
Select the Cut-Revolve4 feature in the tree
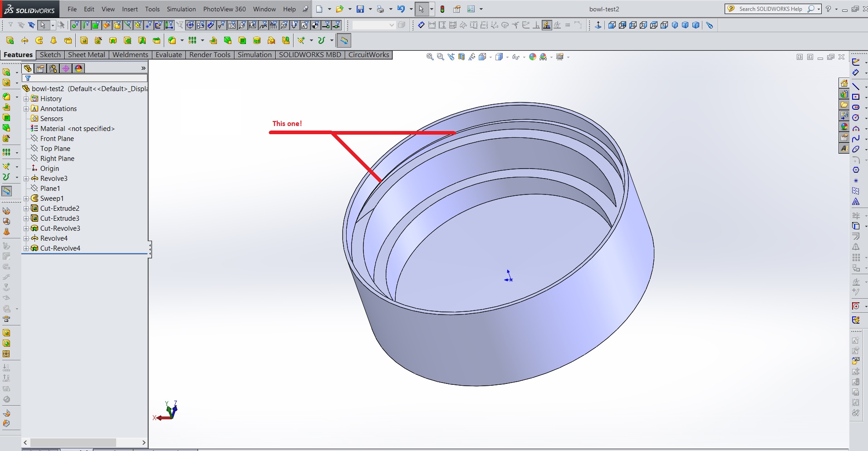60,248
